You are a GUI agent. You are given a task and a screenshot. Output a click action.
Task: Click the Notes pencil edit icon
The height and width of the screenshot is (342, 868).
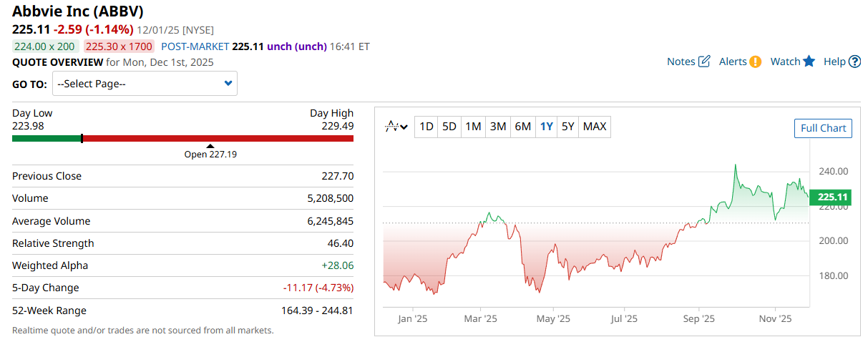coord(704,62)
